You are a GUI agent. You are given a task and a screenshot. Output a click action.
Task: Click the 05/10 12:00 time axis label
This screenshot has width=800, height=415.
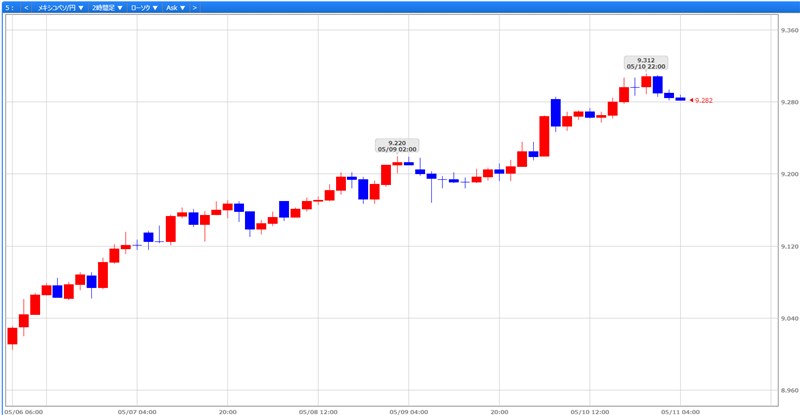coord(590,410)
